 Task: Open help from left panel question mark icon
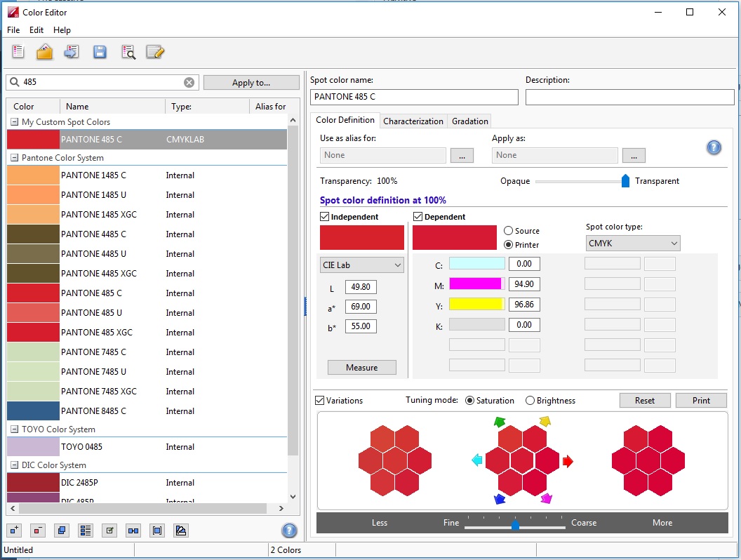click(x=289, y=531)
